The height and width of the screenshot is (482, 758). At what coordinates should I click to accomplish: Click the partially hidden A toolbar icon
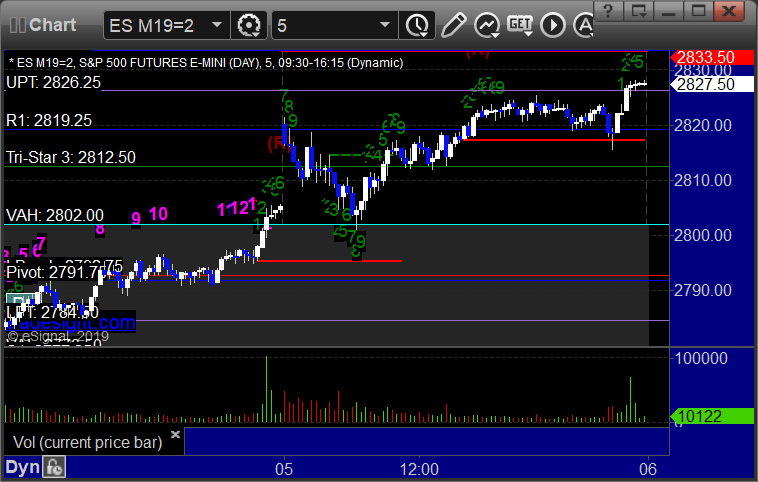pyautogui.click(x=583, y=25)
